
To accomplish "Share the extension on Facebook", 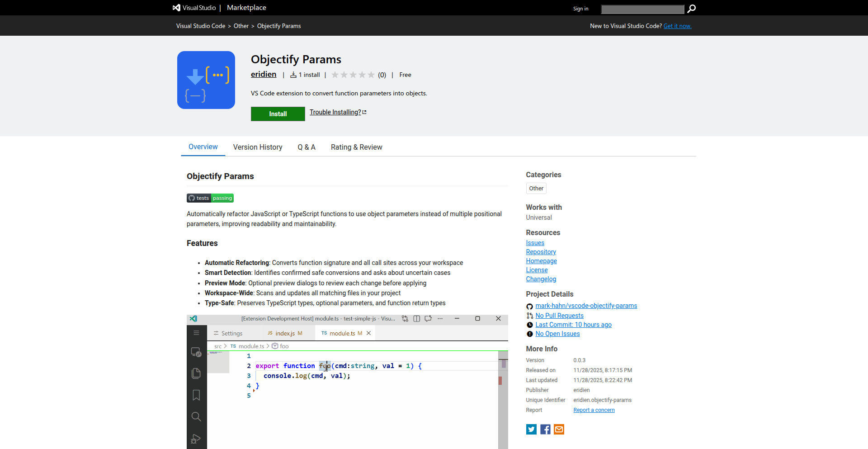I will pos(545,429).
